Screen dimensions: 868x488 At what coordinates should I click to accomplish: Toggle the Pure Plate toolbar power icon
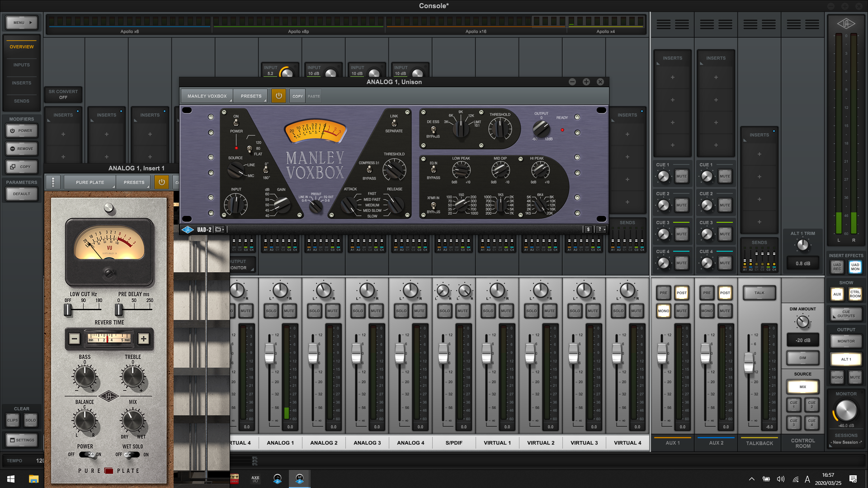(x=161, y=182)
